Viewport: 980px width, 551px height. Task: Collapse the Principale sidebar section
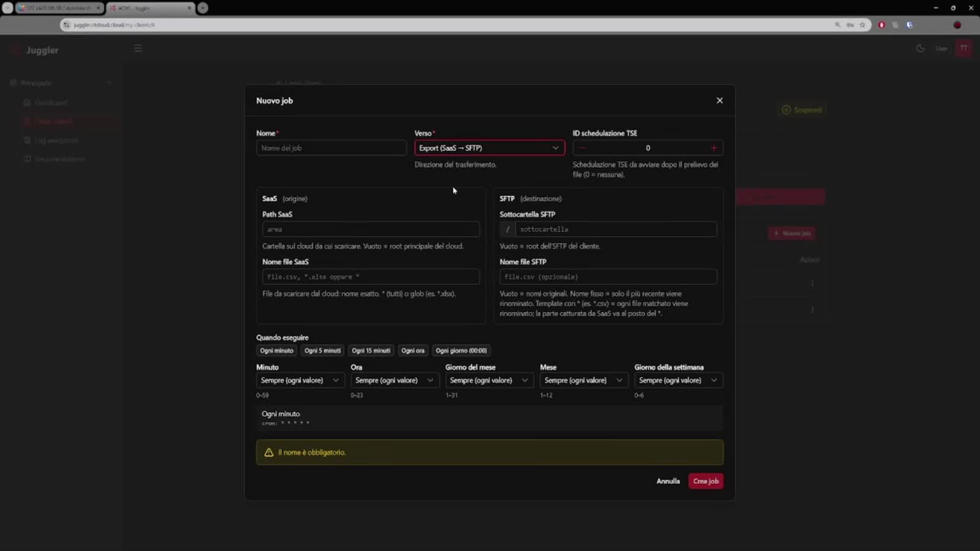coord(109,83)
